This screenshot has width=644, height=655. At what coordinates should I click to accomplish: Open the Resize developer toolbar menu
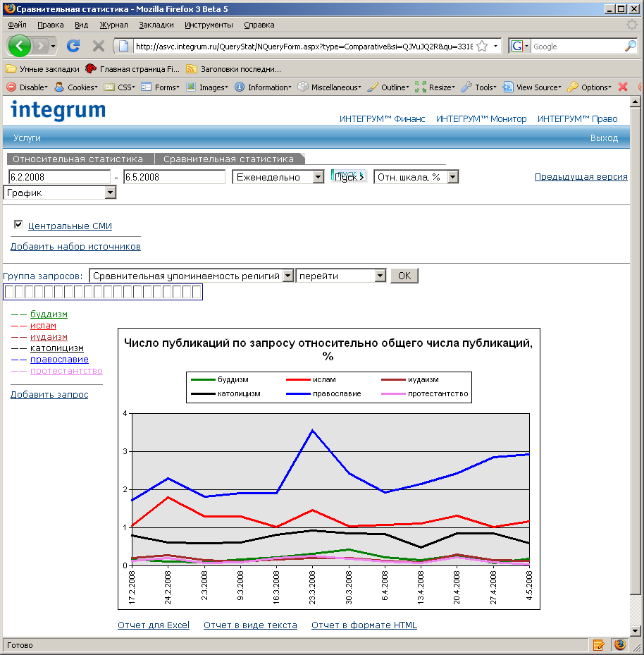coord(435,87)
